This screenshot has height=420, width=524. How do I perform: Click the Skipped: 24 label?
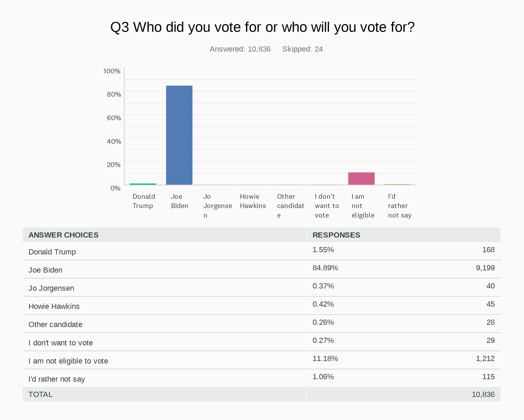302,49
